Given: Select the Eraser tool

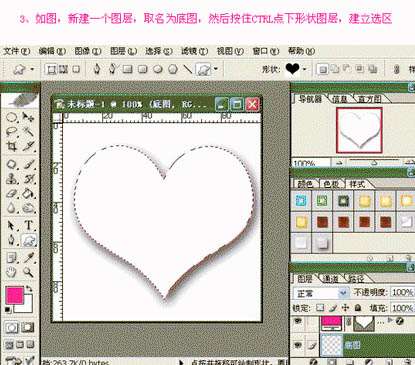Looking at the screenshot, I should click(12, 193).
